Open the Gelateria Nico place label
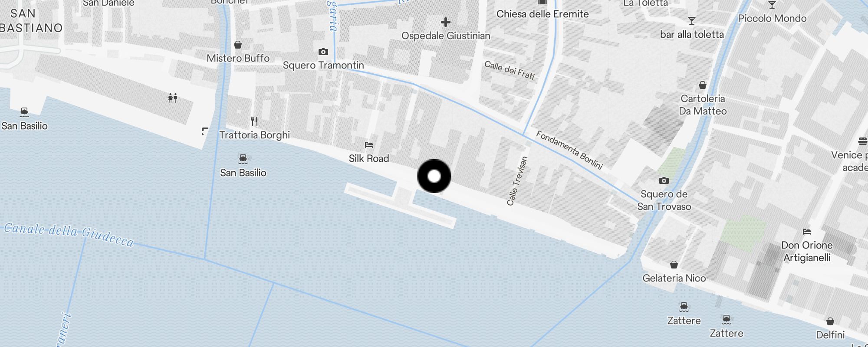The width and height of the screenshot is (868, 347). 674,278
